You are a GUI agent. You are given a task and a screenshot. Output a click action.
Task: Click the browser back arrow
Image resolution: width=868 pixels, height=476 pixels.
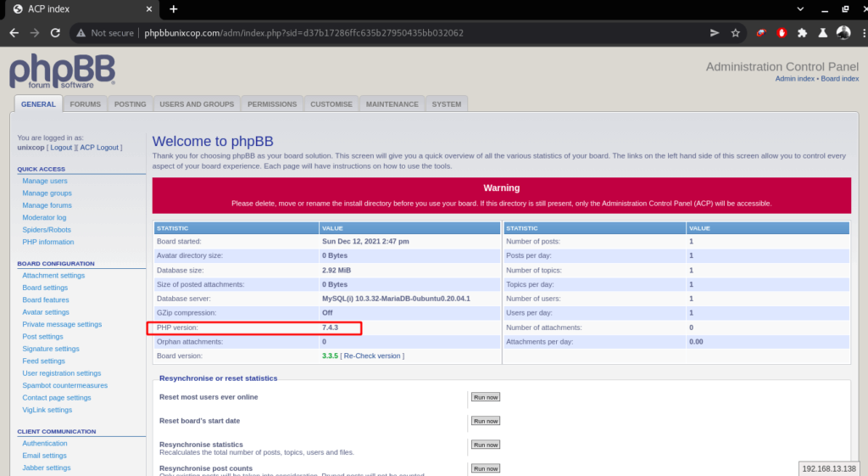point(14,33)
